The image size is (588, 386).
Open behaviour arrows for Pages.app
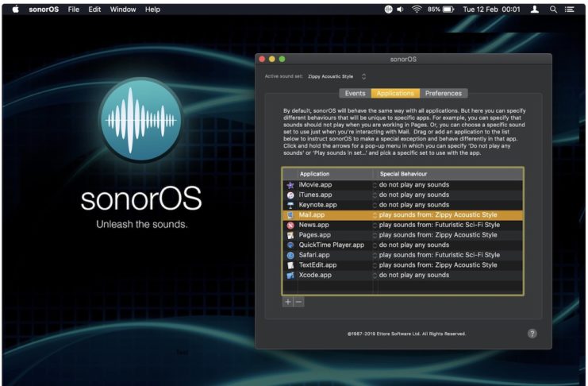pyautogui.click(x=375, y=235)
